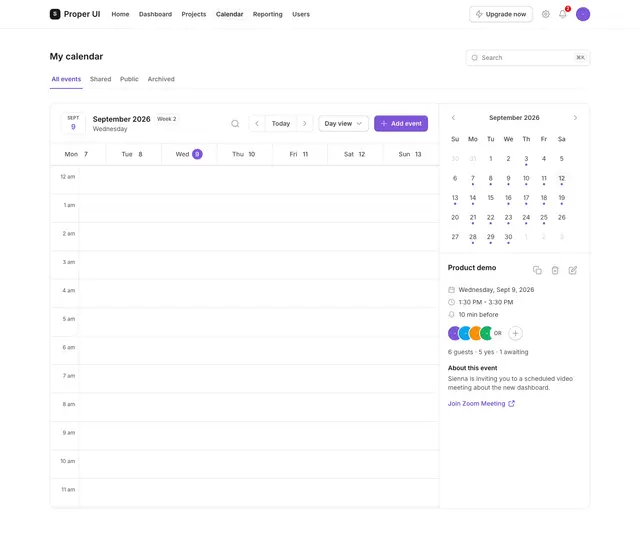Open the Users menu
This screenshot has height=551, width=640.
(x=301, y=14)
